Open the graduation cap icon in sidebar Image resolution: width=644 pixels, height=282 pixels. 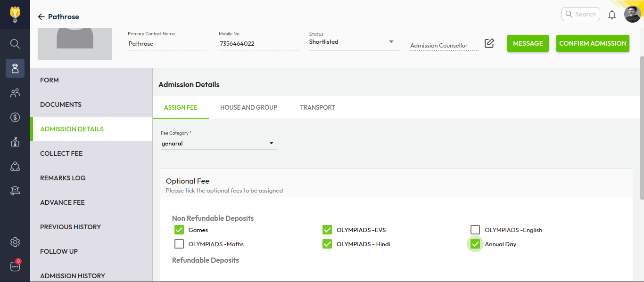15,191
